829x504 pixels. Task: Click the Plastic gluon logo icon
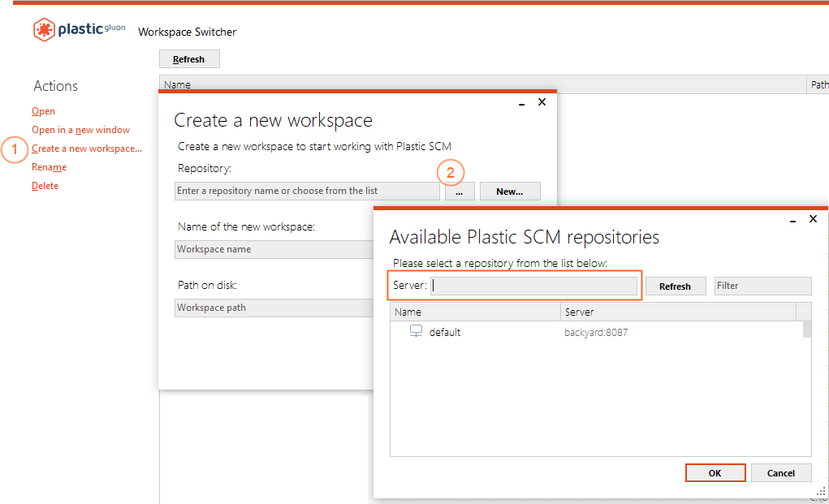(44, 29)
